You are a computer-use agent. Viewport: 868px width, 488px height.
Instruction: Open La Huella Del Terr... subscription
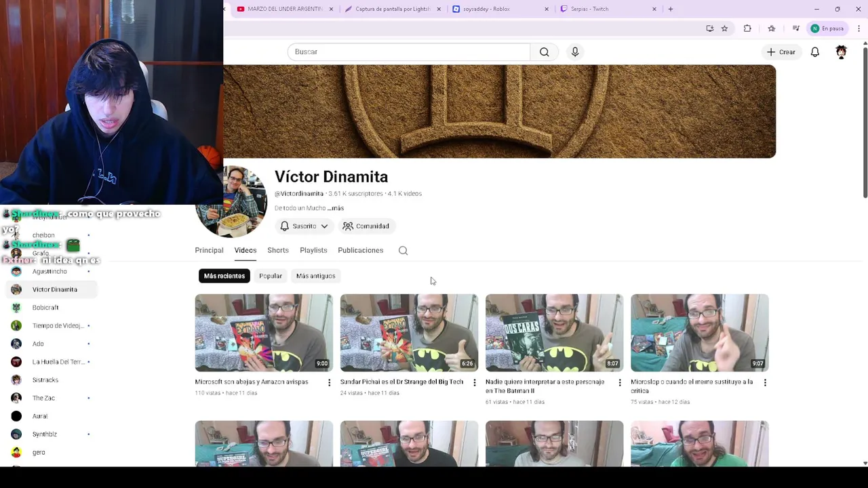[52, 362]
